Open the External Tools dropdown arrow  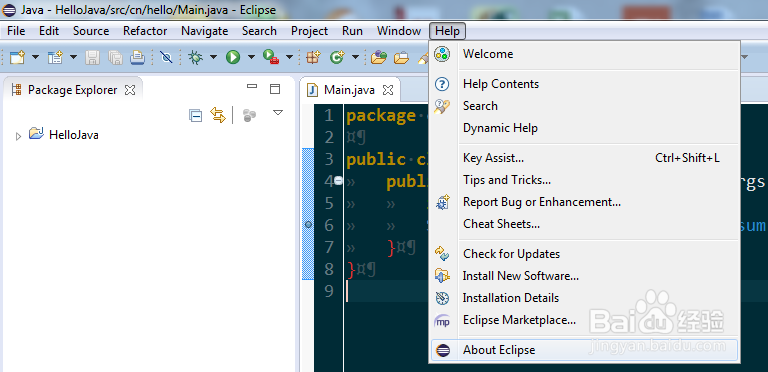pyautogui.click(x=289, y=57)
